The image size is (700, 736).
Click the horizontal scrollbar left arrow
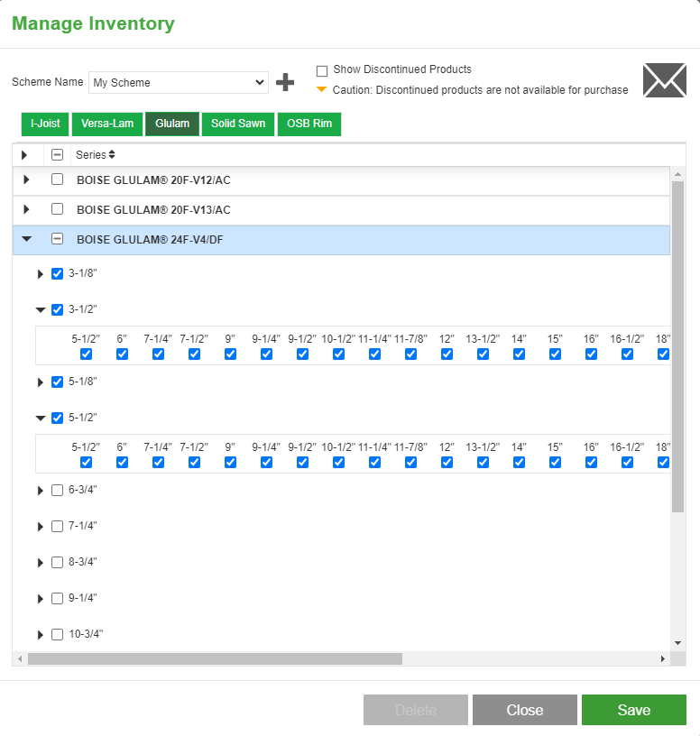pos(20,658)
